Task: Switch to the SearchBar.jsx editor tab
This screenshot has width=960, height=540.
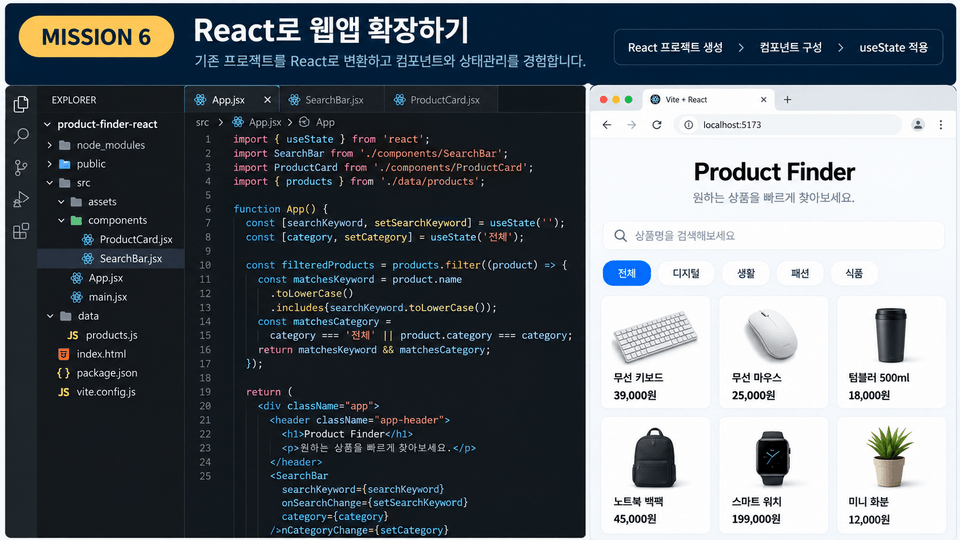Action: (x=332, y=100)
